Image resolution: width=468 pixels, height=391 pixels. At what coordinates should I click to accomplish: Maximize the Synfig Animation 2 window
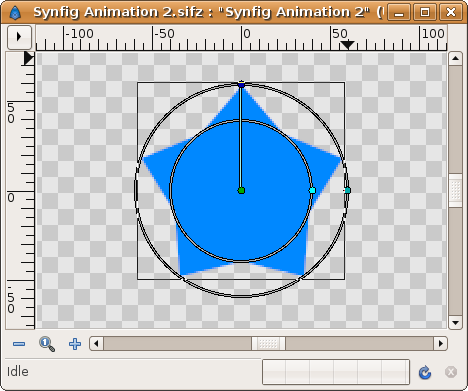pos(425,12)
